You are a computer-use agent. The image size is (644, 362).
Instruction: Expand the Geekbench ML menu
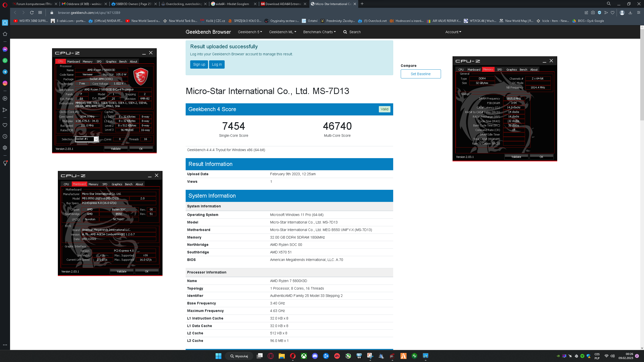(283, 32)
